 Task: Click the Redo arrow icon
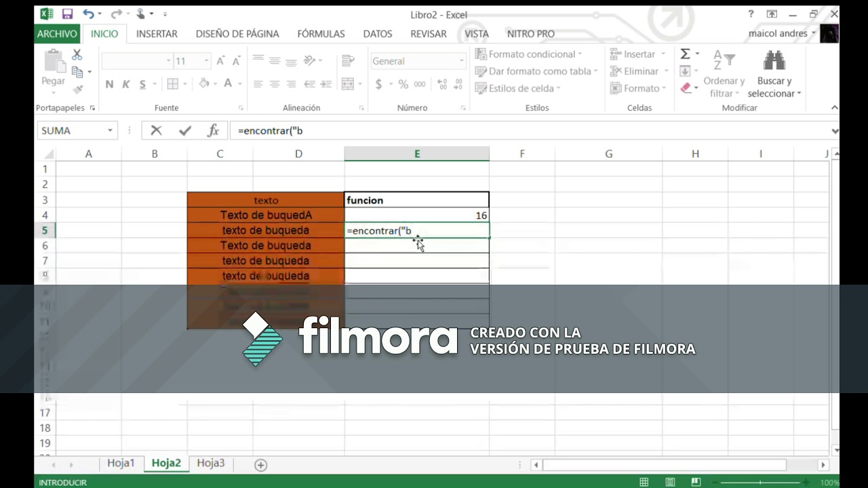coord(116,14)
